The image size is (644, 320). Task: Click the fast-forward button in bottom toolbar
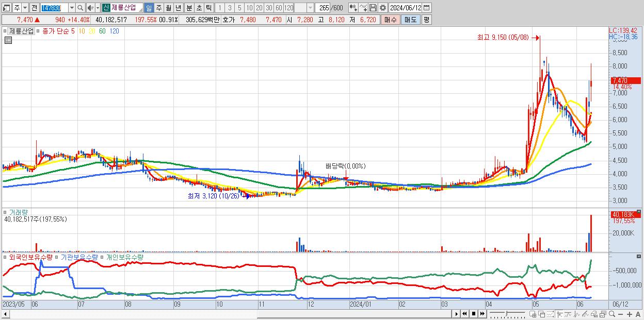482,314
